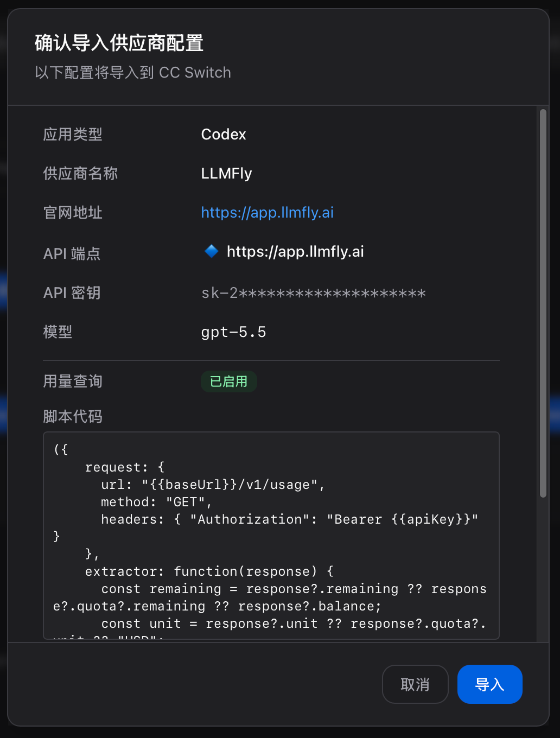The image size is (560, 738).
Task: Click the 取消 cancel button
Action: [415, 684]
